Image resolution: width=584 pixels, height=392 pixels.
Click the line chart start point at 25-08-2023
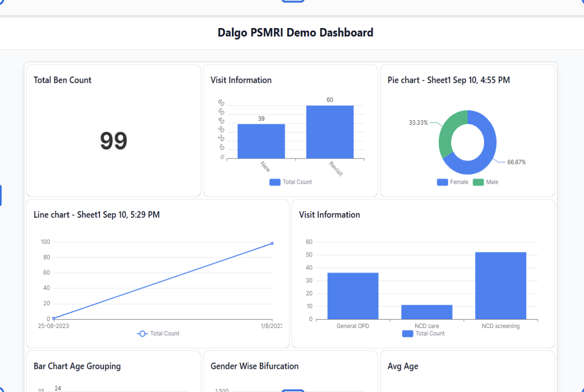54,319
